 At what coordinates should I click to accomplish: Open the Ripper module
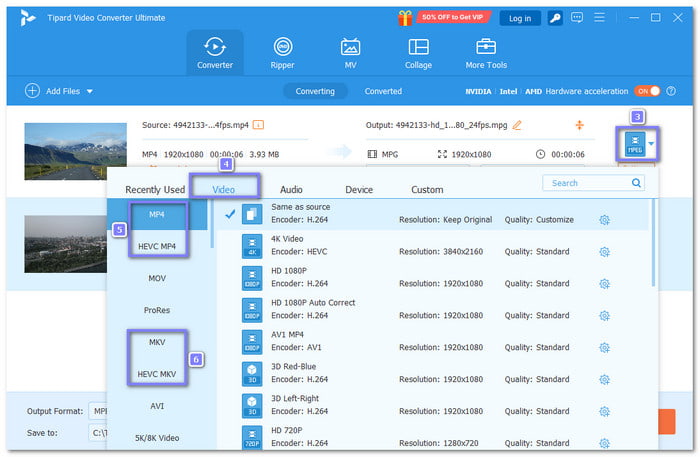283,53
